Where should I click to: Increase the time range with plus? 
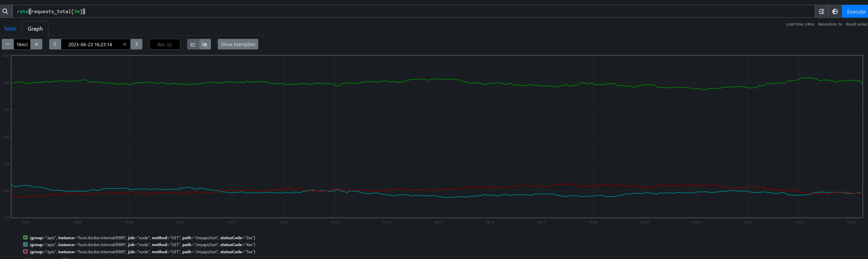tap(36, 44)
